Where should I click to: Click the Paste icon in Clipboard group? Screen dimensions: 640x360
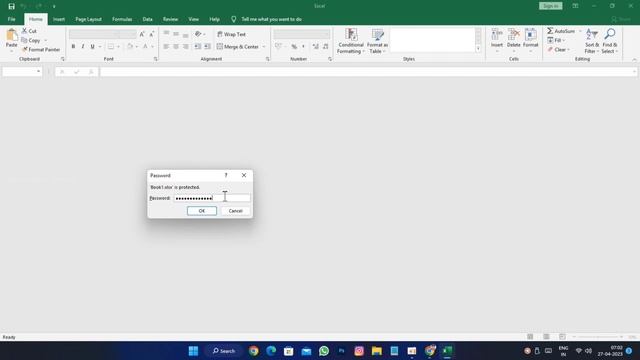[11, 36]
